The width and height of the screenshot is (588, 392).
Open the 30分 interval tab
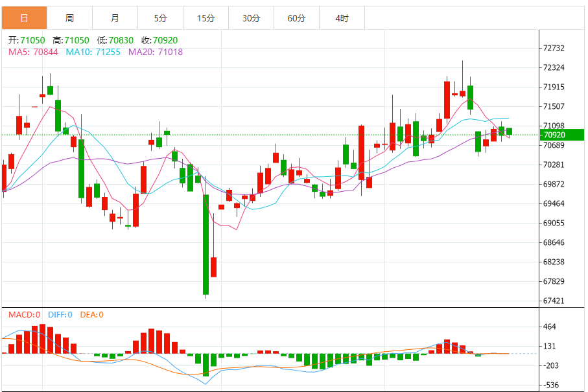(x=252, y=18)
